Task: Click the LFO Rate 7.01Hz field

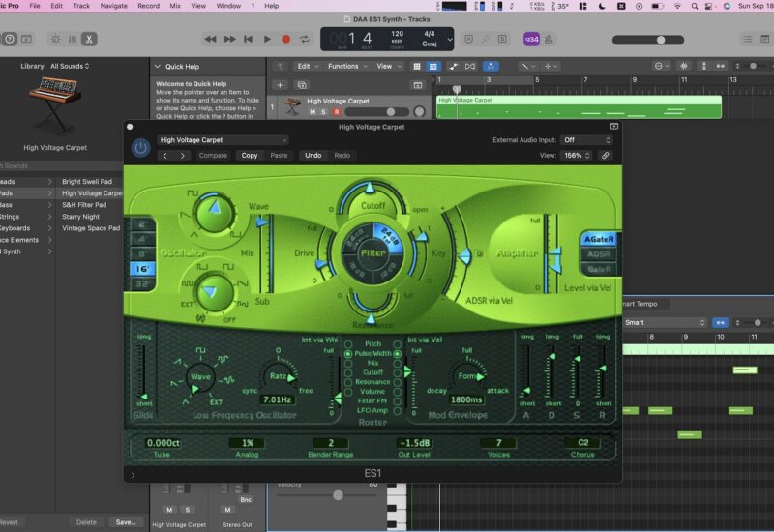Action: 277,399
